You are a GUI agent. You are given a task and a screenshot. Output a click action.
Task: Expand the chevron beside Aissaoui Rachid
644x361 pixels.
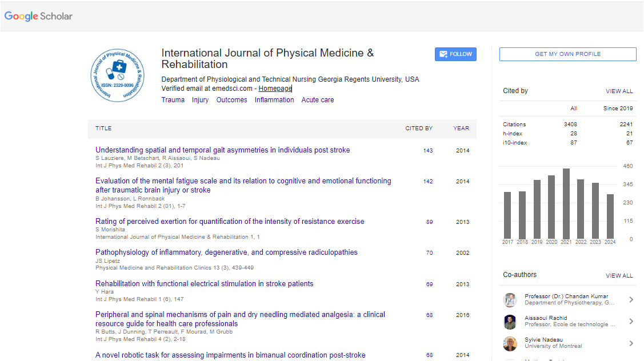[x=631, y=322]
